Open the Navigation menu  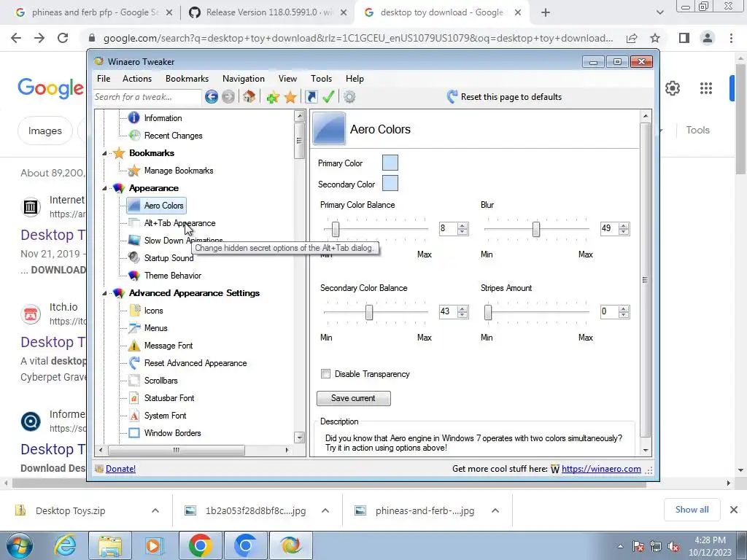(244, 79)
